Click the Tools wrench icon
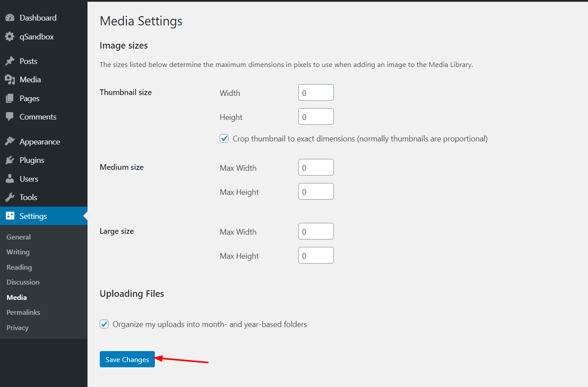The width and height of the screenshot is (588, 387). (10, 197)
